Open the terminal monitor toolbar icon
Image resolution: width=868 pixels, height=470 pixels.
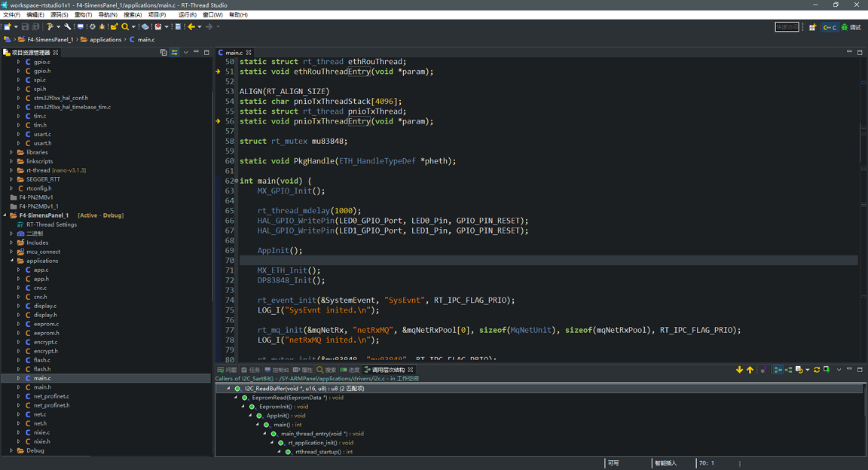coord(81,26)
